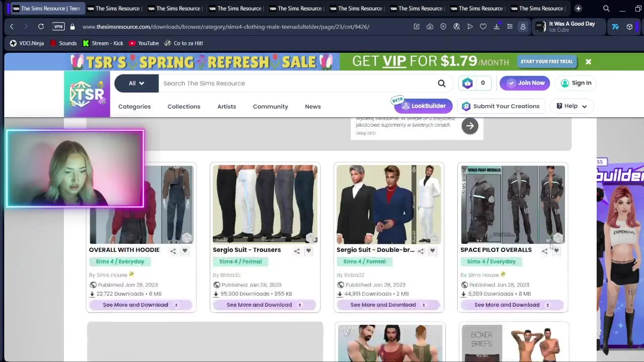The width and height of the screenshot is (644, 362).
Task: Favorite Sergio Suit - Double-br heart
Action: [x=432, y=250]
